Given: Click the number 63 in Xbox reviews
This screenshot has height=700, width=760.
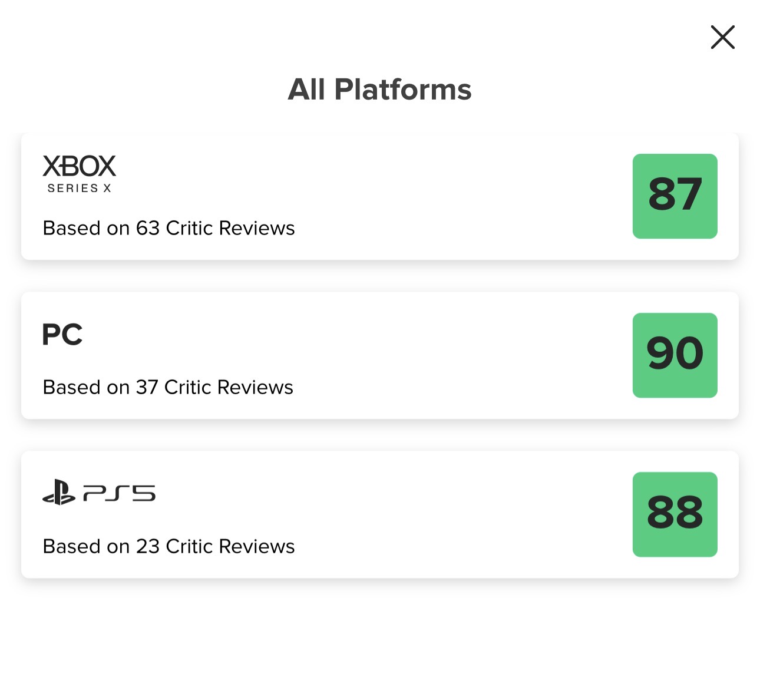Looking at the screenshot, I should [x=148, y=228].
